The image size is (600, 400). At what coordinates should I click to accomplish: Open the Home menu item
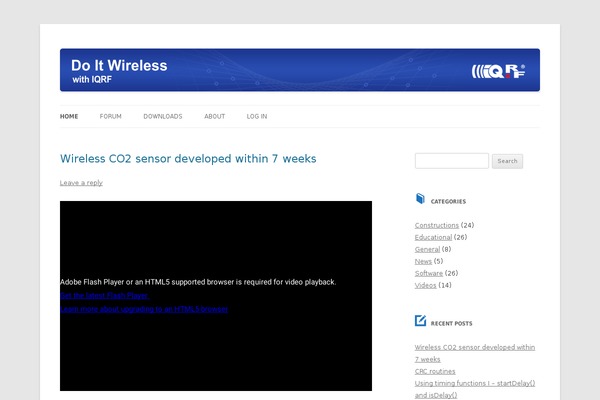click(x=69, y=116)
